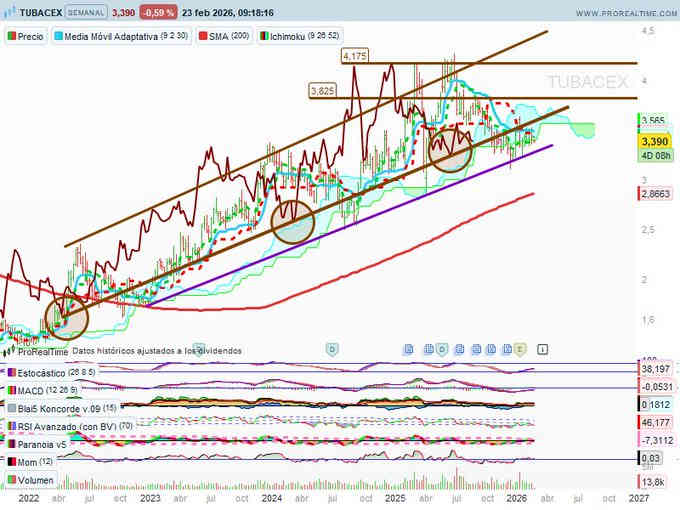Click the 3,825 horizontal line price label
This screenshot has height=510, width=680.
[x=322, y=91]
